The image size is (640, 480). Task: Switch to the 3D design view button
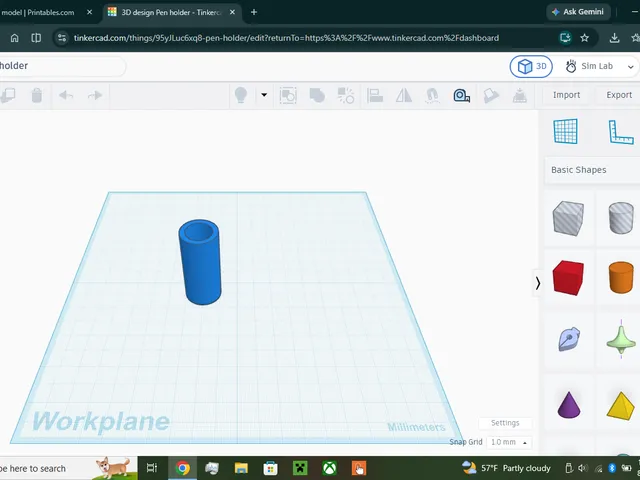(x=531, y=66)
